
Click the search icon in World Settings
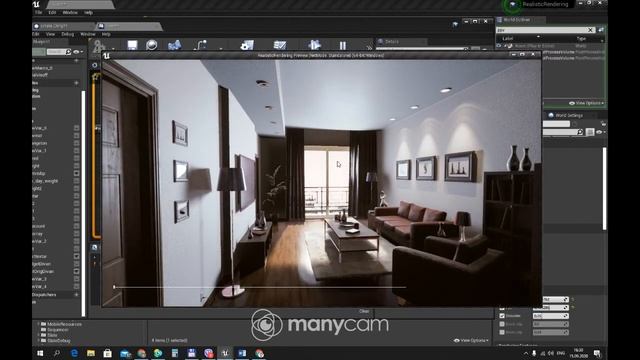(580, 132)
